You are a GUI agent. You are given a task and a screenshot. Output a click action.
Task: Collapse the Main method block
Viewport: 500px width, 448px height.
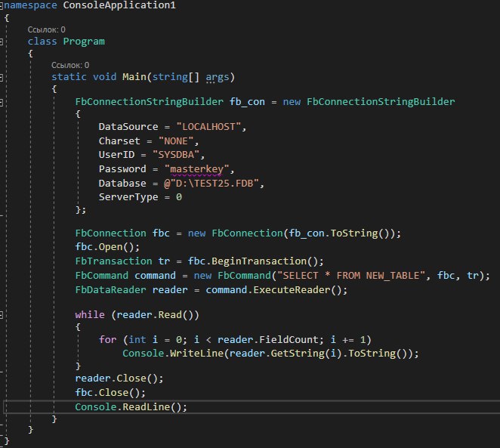click(x=2, y=77)
